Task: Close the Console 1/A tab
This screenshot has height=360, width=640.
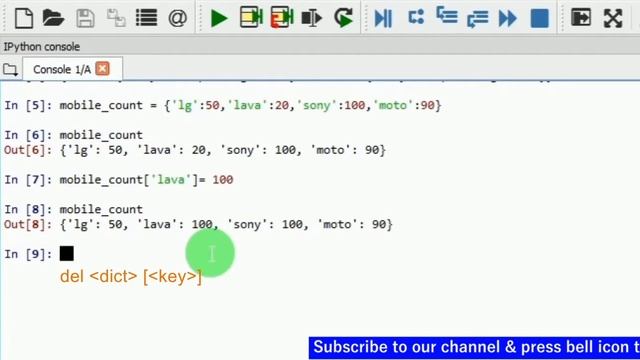Action: (x=102, y=69)
